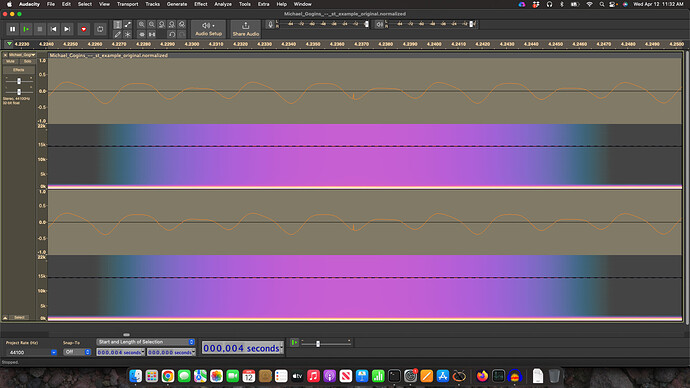Open macOS Spotlight search icon
This screenshot has height=388, width=690.
[602, 4]
